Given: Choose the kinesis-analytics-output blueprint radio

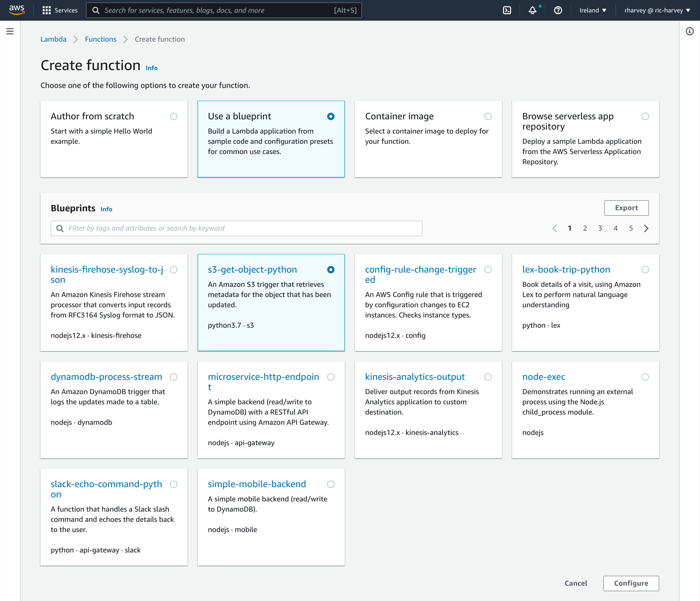Looking at the screenshot, I should coord(488,377).
